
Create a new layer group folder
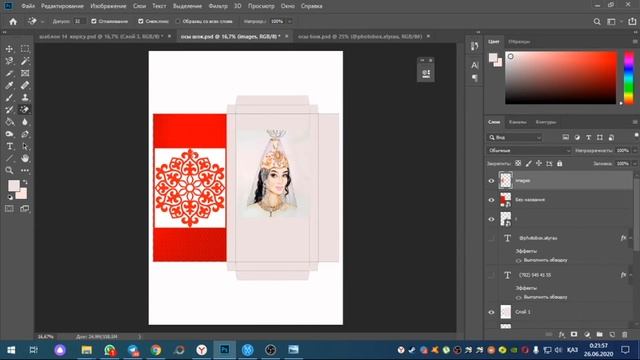pyautogui.click(x=599, y=335)
